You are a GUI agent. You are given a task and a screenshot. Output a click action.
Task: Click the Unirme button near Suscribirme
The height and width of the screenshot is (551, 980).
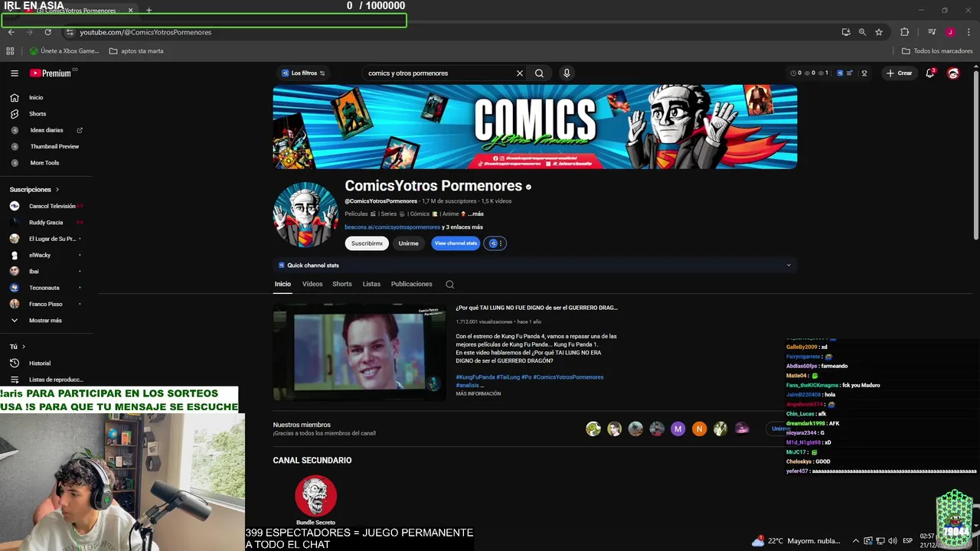(408, 243)
